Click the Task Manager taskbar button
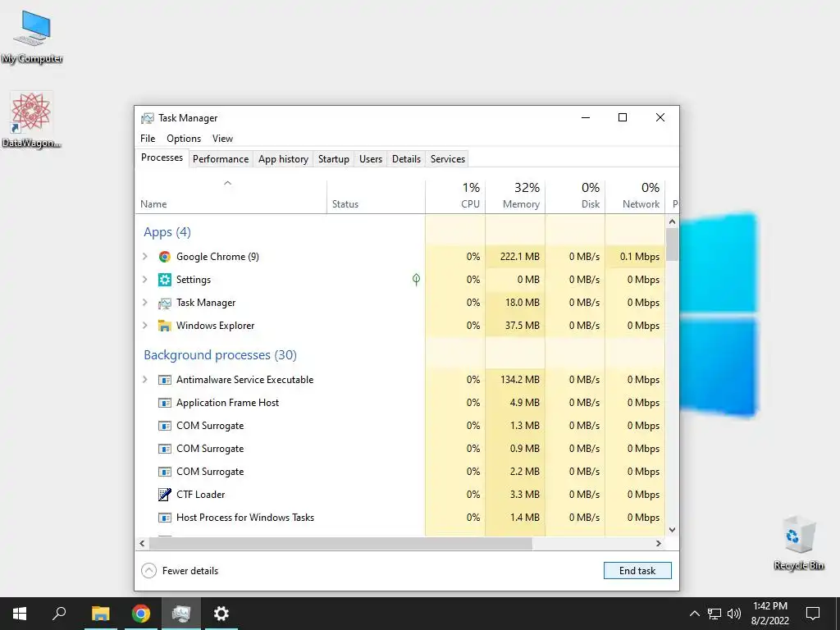Screen dimensions: 840x630 (x=181, y=614)
